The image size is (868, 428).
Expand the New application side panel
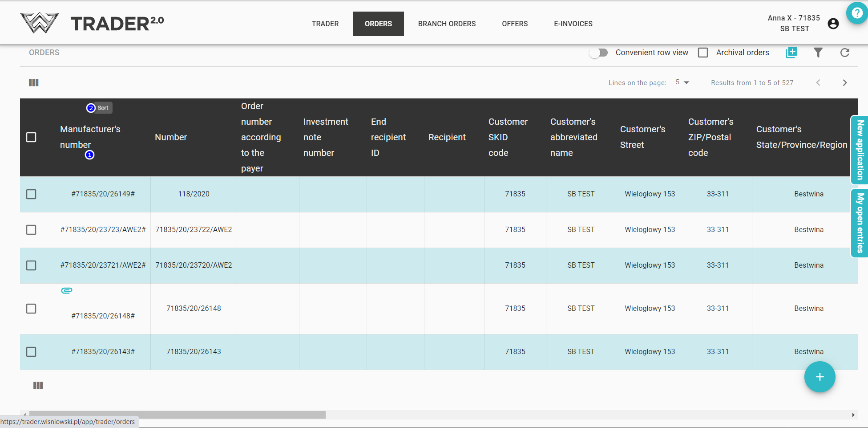(860, 150)
